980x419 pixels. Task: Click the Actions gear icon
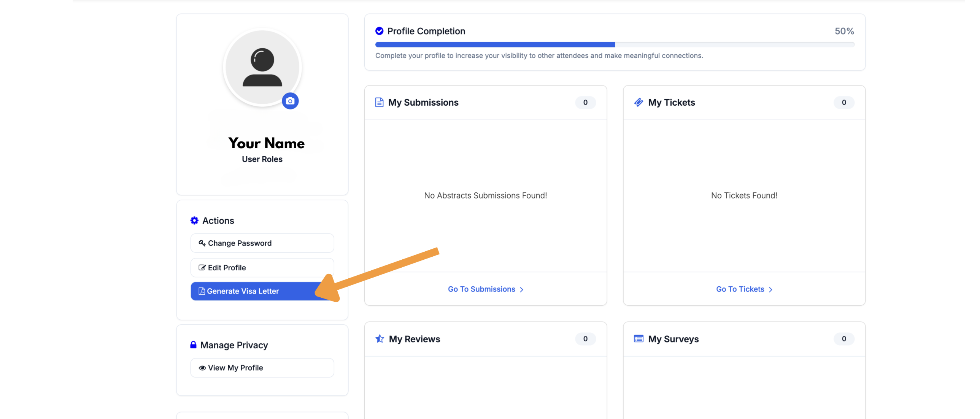[x=194, y=221]
